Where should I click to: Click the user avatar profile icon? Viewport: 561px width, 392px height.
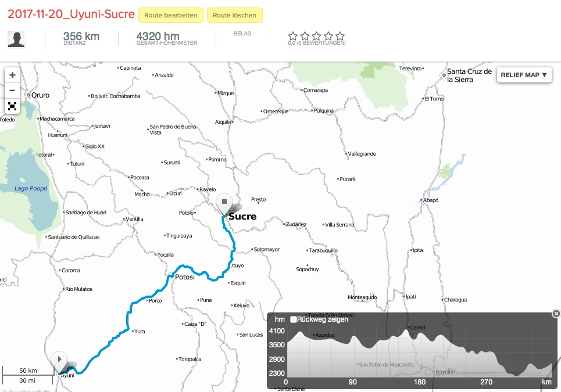[16, 39]
